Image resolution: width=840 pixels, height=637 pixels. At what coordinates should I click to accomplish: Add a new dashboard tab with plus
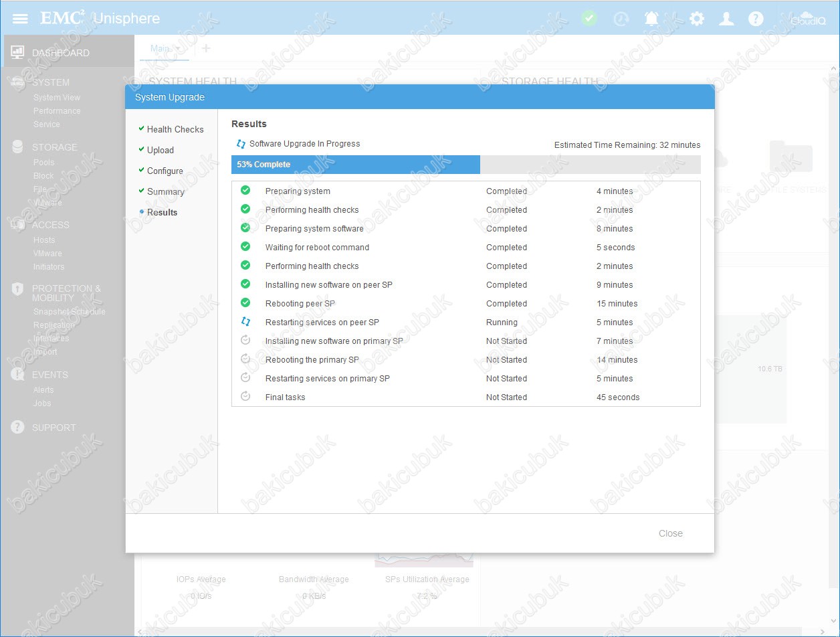pyautogui.click(x=206, y=48)
